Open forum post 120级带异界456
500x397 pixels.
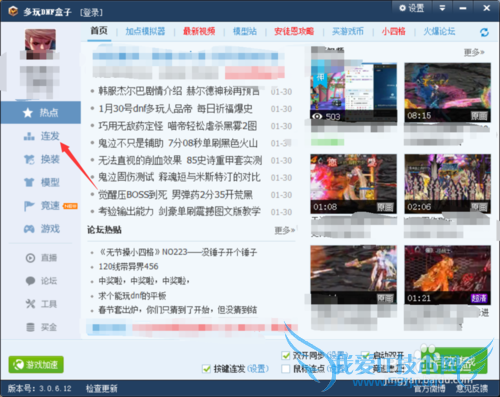(x=128, y=267)
